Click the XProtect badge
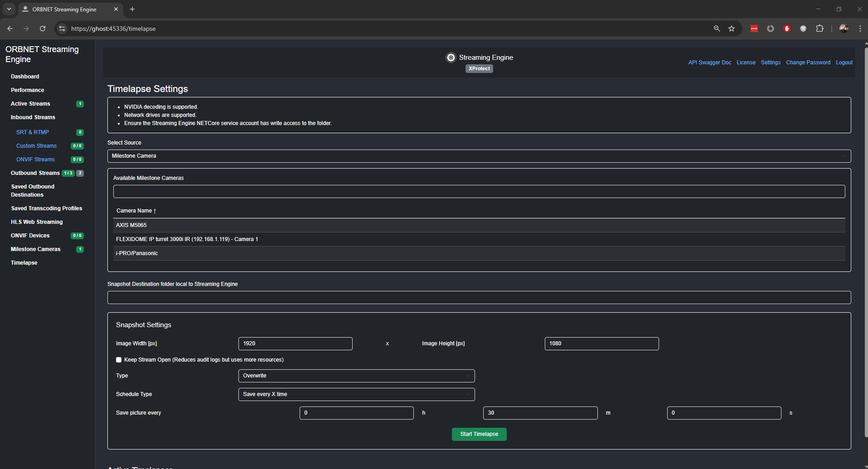Image resolution: width=868 pixels, height=469 pixels. point(479,68)
